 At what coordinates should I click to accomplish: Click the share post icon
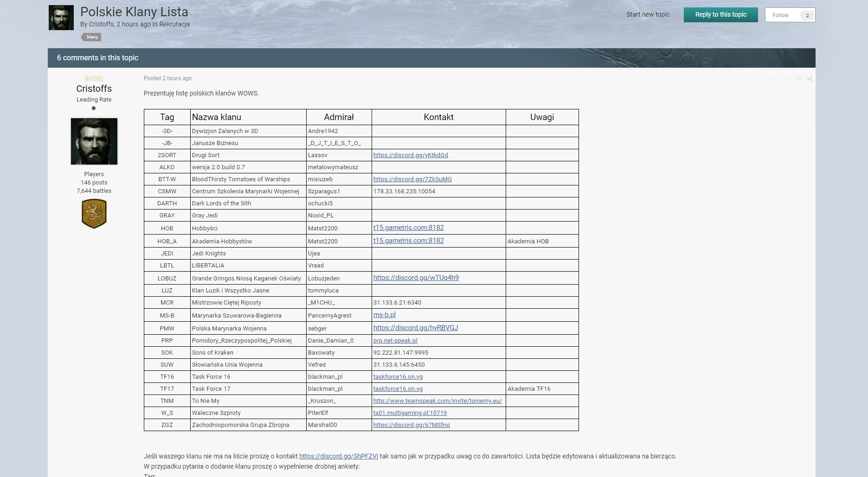[810, 79]
